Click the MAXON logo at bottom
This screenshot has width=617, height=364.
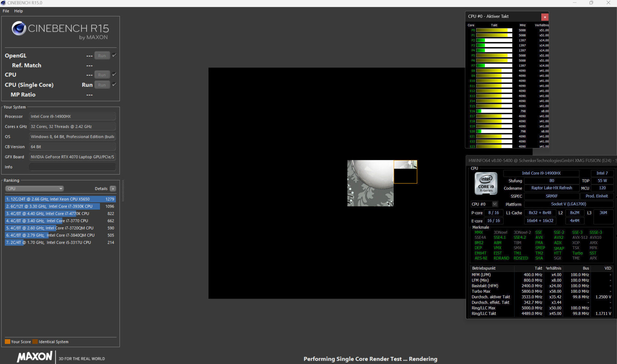[35, 357]
